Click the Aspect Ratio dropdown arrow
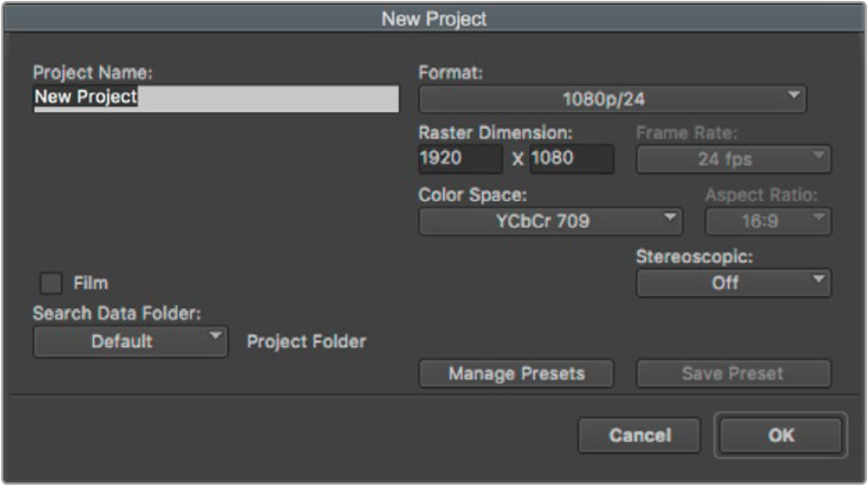 point(818,217)
